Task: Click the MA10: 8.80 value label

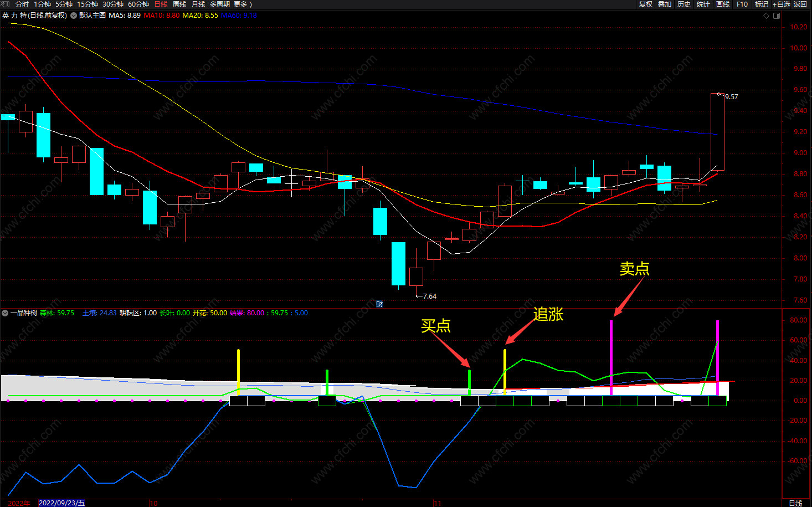Action: tap(162, 16)
